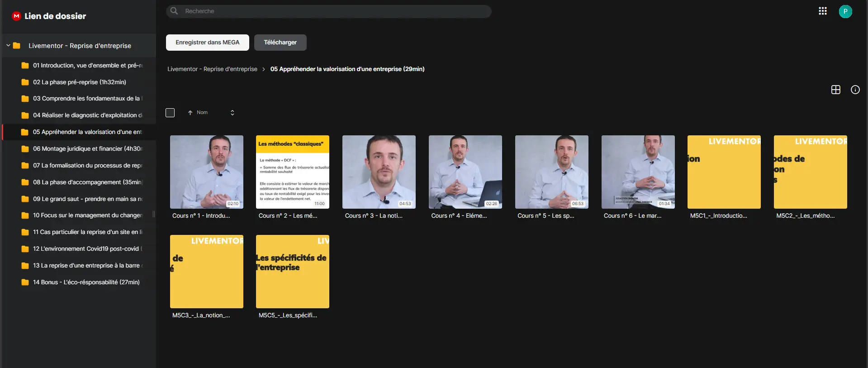The image size is (868, 368).
Task: Click breadcrumb 05 Appréhender la valorisation
Action: tap(347, 69)
